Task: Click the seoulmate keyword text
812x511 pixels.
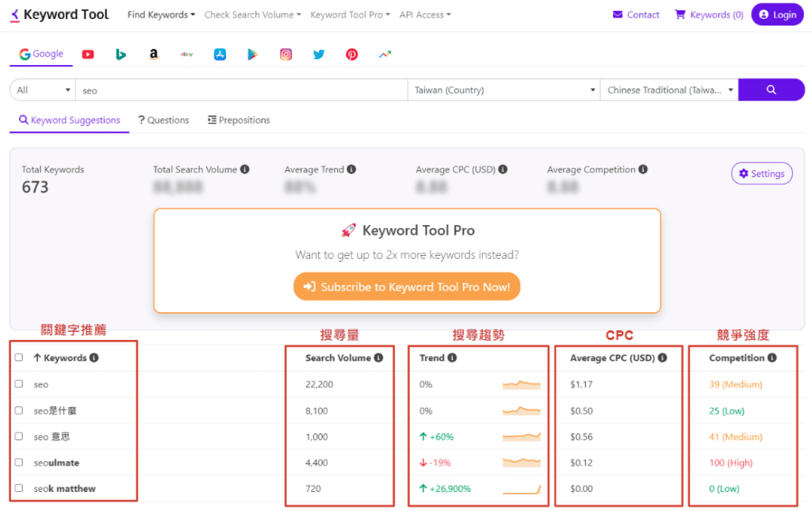Action: pos(56,463)
